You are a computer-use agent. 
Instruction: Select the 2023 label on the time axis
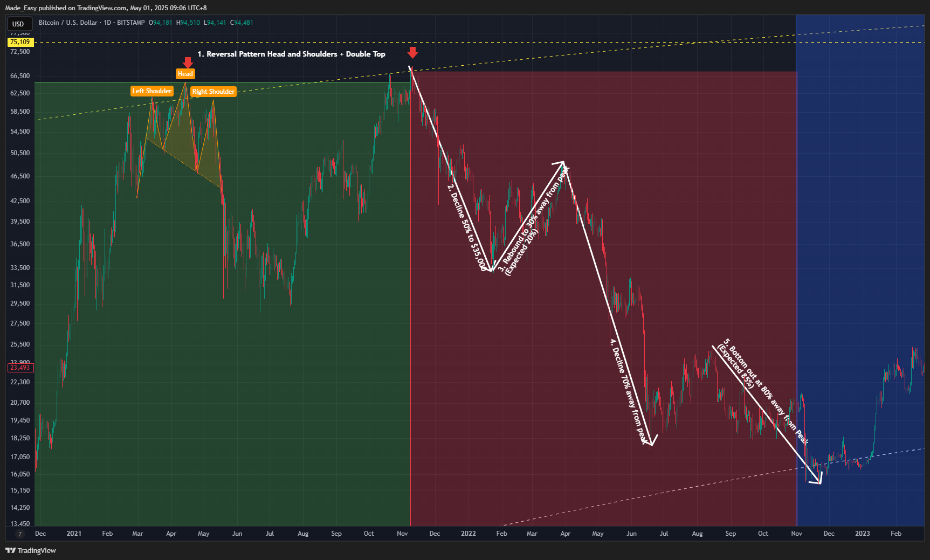863,534
